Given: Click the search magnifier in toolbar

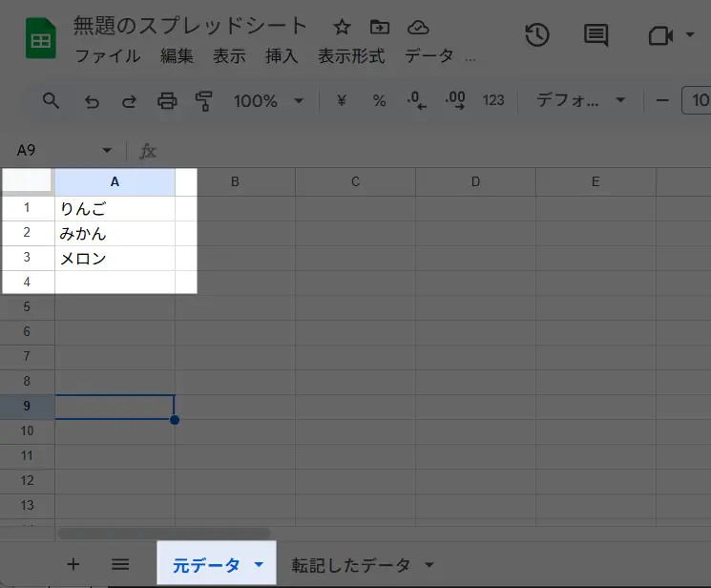Looking at the screenshot, I should click(52, 100).
